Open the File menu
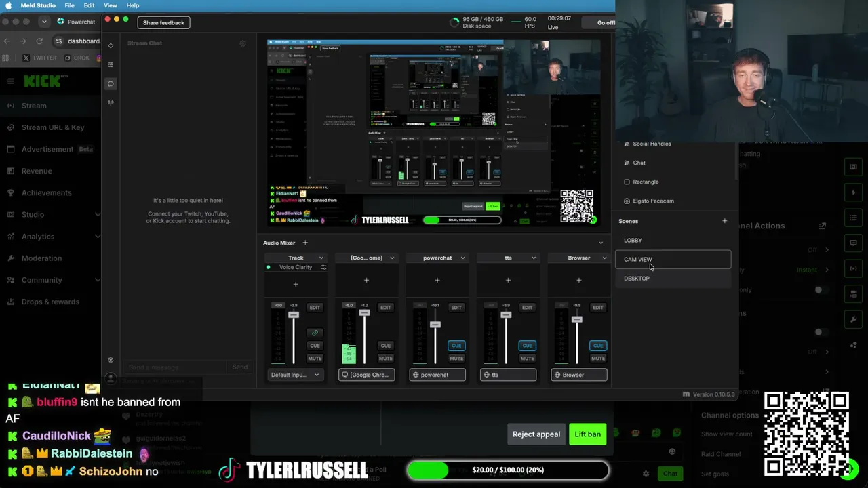Viewport: 868px width, 488px height. (x=69, y=5)
